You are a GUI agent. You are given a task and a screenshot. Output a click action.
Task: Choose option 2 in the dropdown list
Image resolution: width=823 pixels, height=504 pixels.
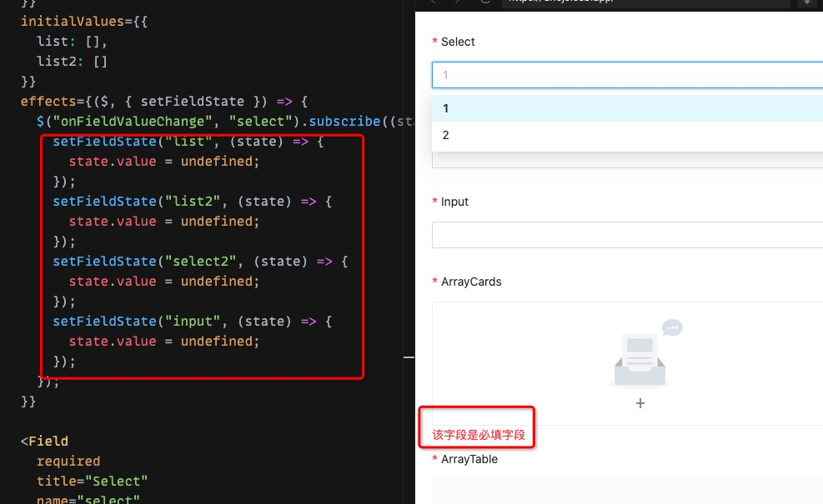coord(627,135)
